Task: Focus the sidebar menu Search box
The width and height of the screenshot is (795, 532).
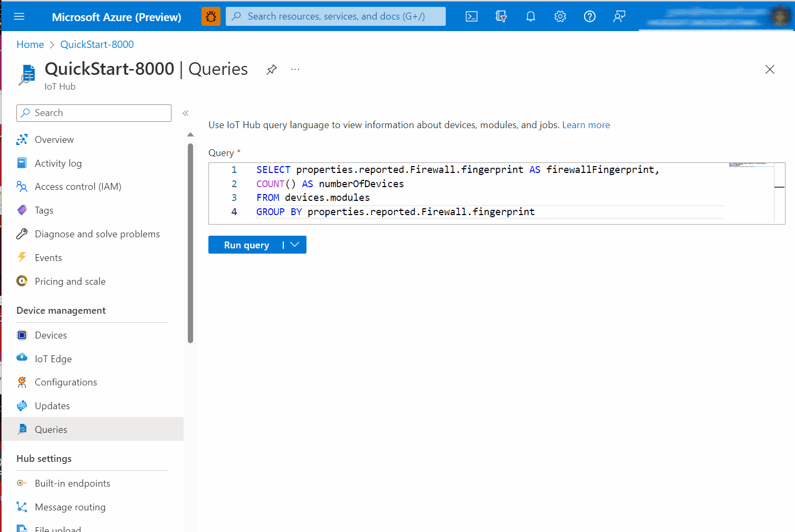Action: click(94, 113)
